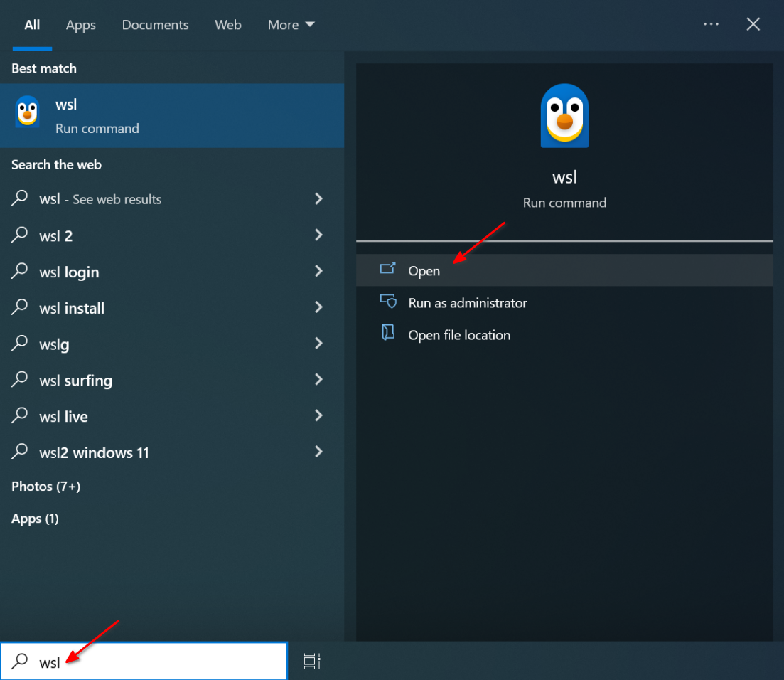Click magnifier icon beside 'wsl install' suggestion
This screenshot has height=680, width=784.
pyautogui.click(x=19, y=307)
